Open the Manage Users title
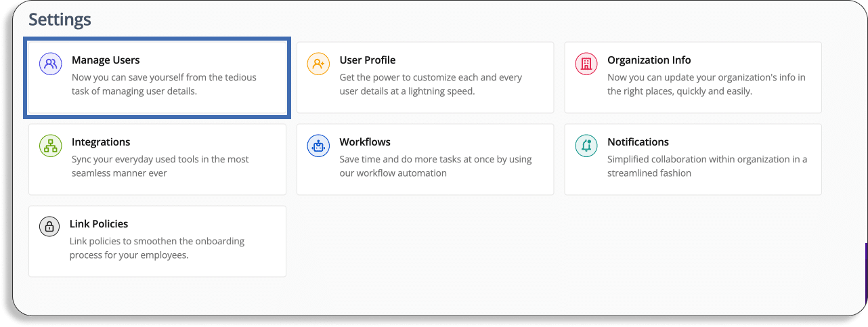This screenshot has width=868, height=327. tap(106, 60)
